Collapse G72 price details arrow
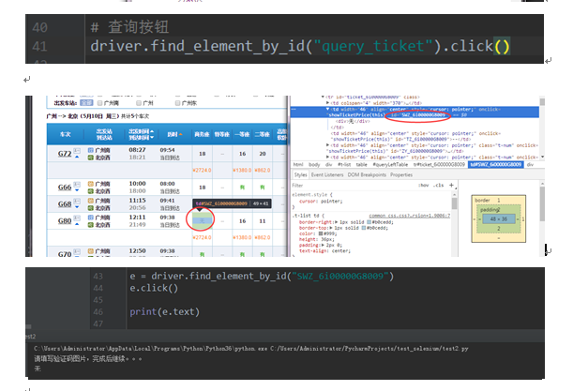Image resolution: width=588 pixels, height=391 pixels. (77, 158)
